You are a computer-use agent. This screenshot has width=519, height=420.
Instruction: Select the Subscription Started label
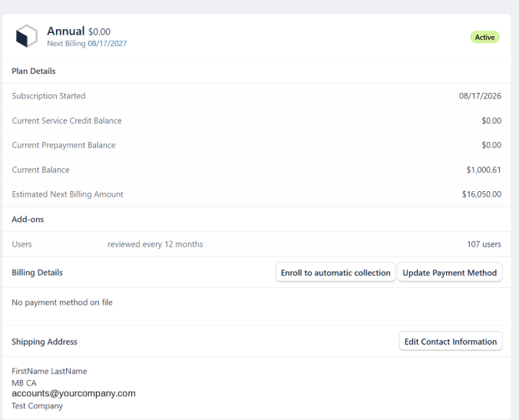click(x=48, y=96)
